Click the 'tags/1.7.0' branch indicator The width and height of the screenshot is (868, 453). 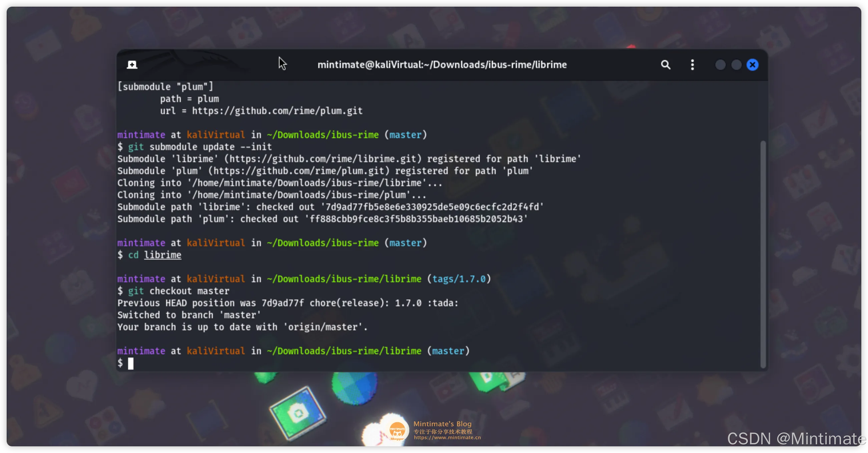(x=459, y=279)
